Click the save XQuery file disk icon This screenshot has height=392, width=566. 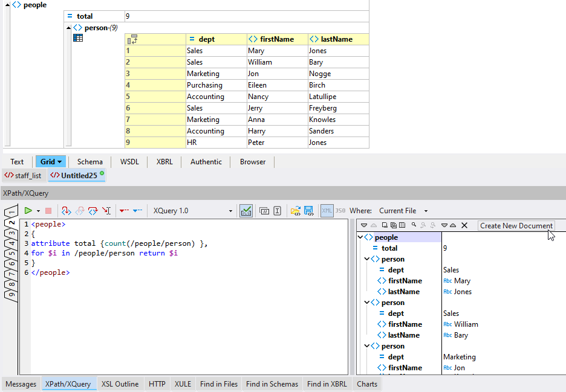[x=308, y=211]
